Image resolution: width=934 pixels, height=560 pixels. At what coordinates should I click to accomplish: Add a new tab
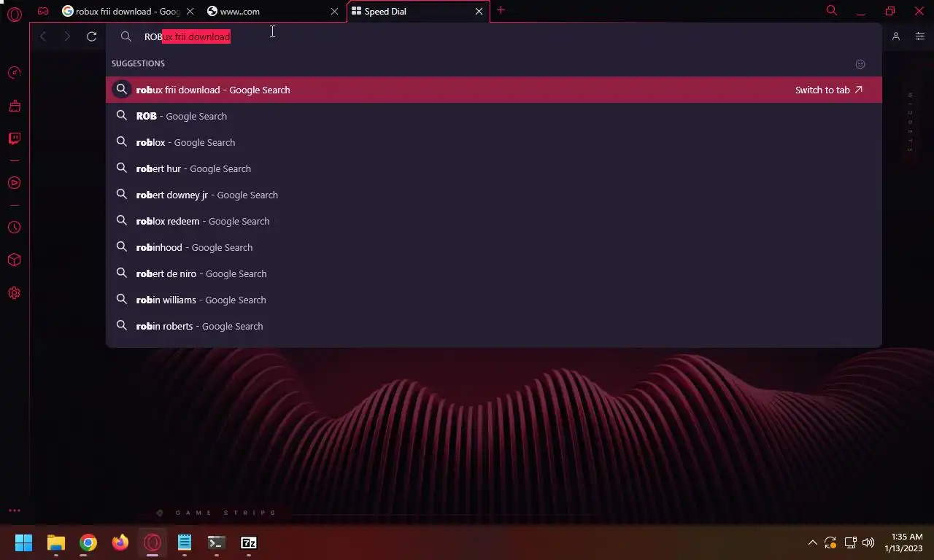(501, 11)
